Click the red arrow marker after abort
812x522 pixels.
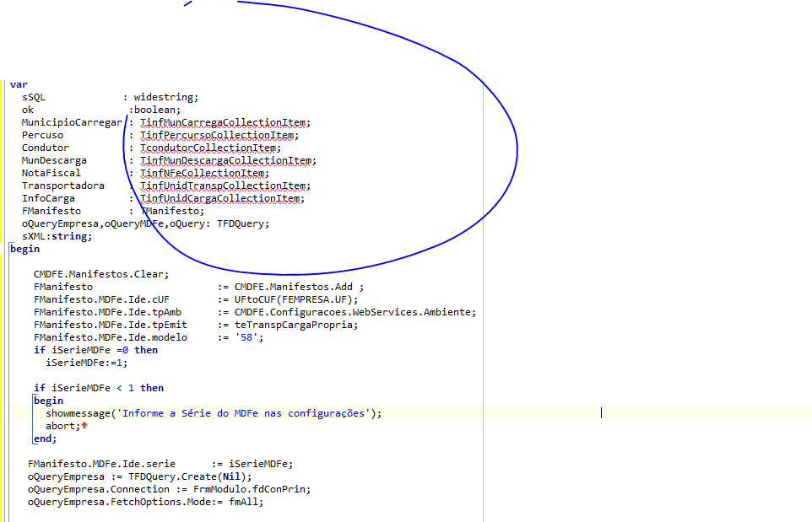point(84,425)
